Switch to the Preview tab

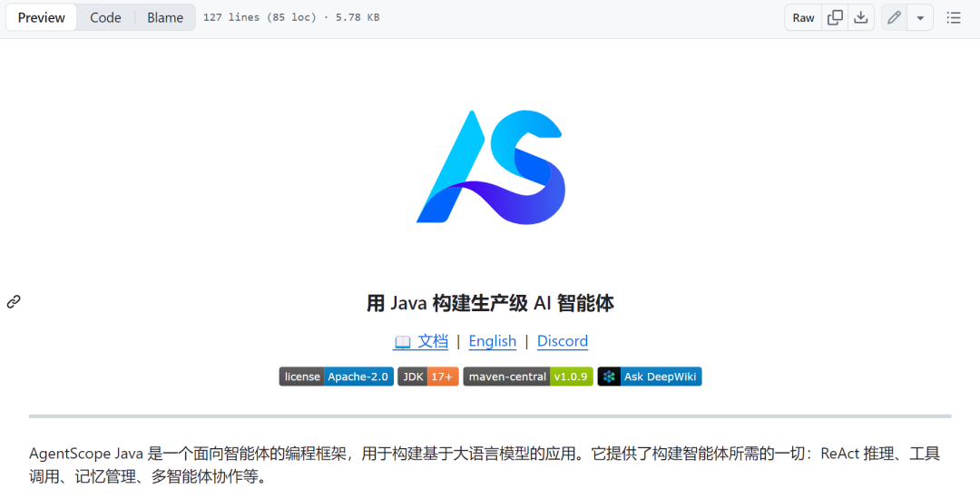click(x=41, y=17)
